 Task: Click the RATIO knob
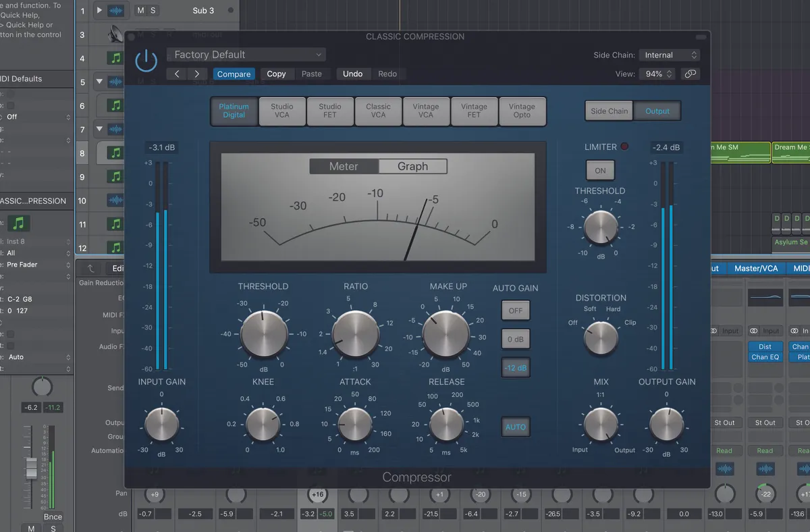point(356,334)
